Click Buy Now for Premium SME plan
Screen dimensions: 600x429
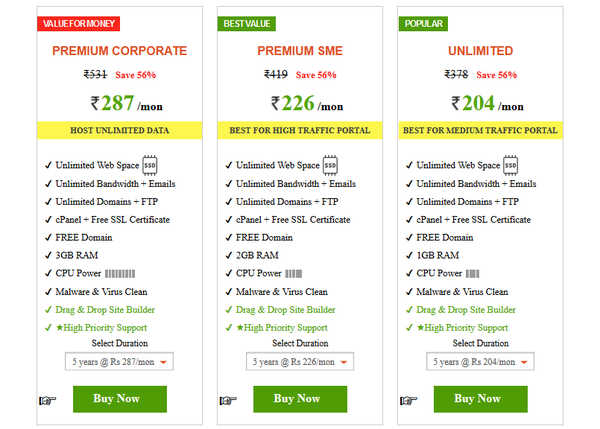click(x=300, y=399)
